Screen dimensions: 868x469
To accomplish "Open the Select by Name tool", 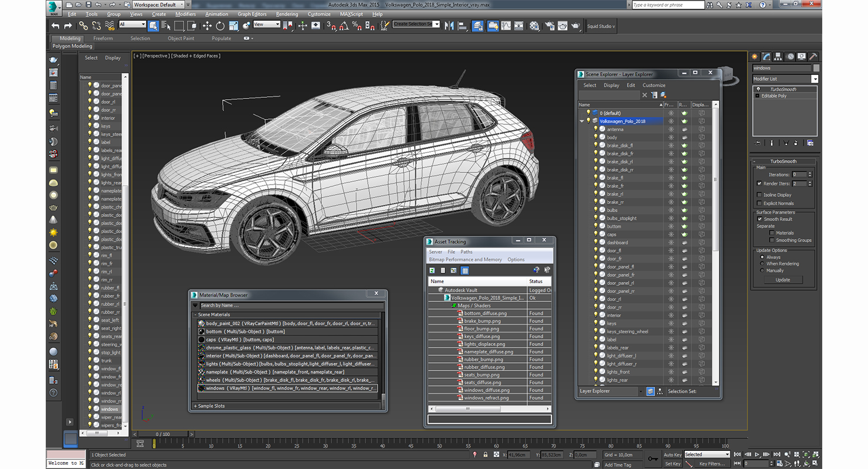I will point(165,26).
